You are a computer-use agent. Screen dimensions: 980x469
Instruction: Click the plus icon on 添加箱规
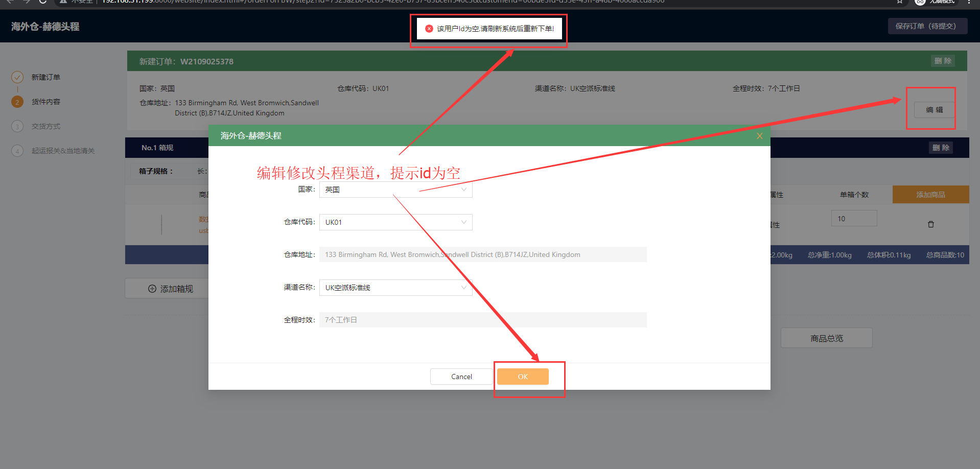click(152, 289)
